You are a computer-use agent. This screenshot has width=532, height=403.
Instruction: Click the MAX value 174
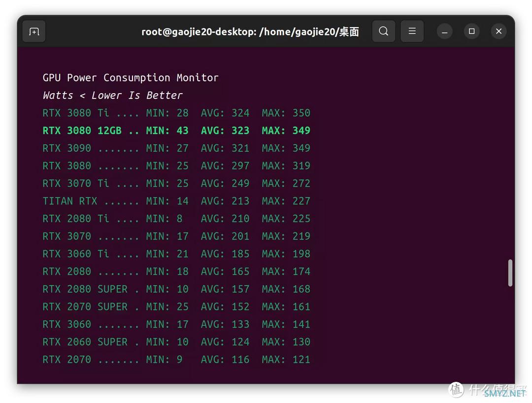click(301, 272)
